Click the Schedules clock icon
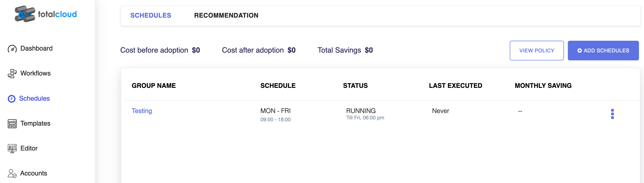644x183 pixels. [x=11, y=99]
